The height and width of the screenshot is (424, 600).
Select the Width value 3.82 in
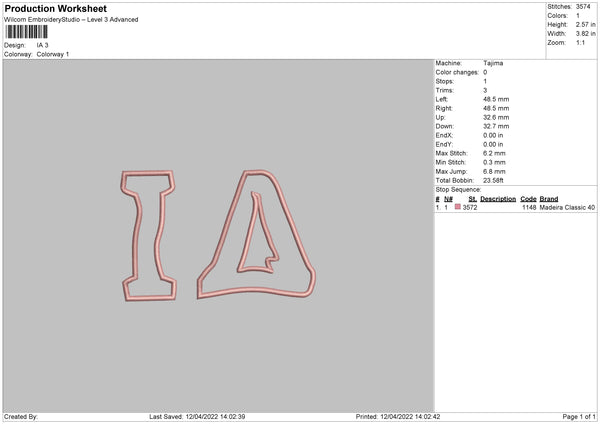(x=585, y=34)
